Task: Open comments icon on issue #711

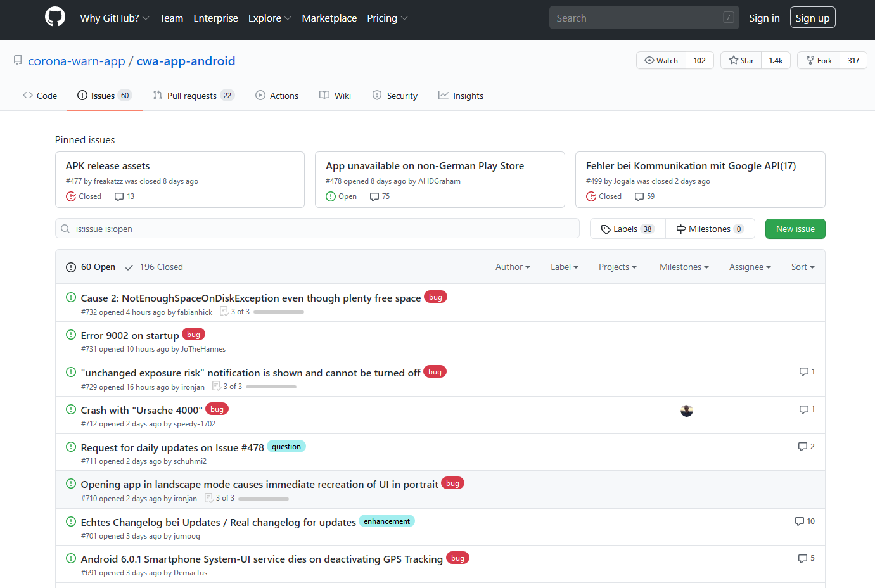Action: pos(803,447)
